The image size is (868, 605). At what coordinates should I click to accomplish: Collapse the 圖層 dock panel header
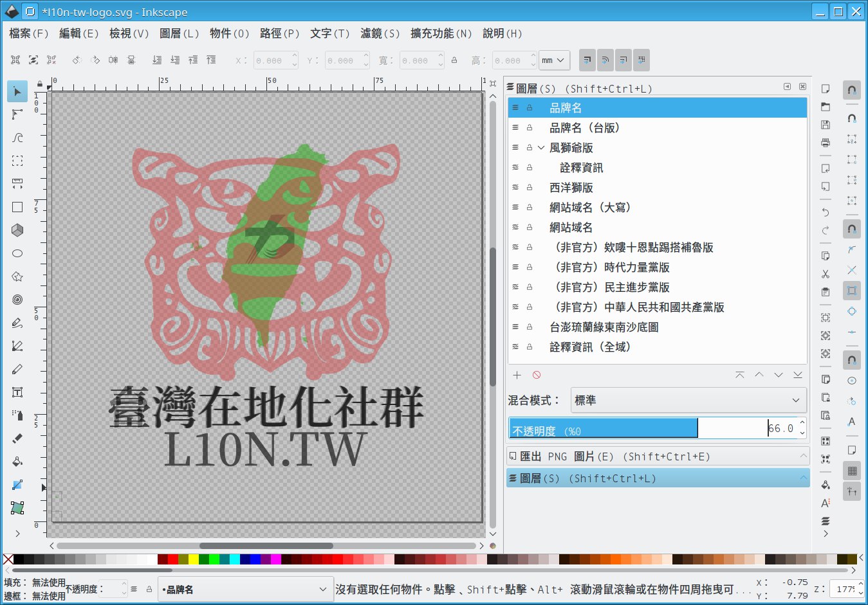click(x=804, y=478)
